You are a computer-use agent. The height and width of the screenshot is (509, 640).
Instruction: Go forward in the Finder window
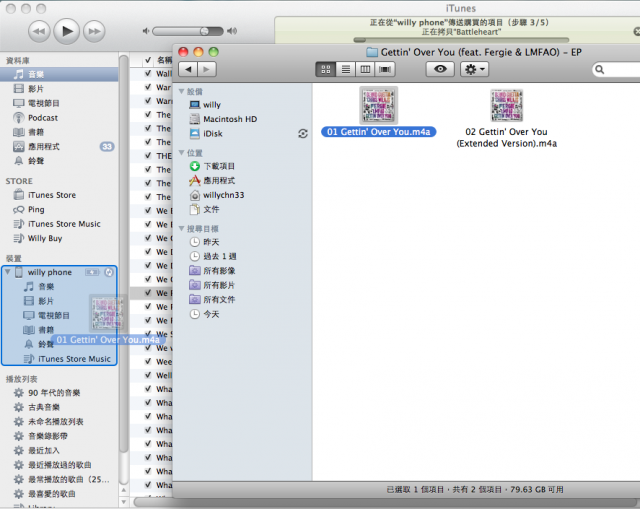pyautogui.click(x=207, y=69)
